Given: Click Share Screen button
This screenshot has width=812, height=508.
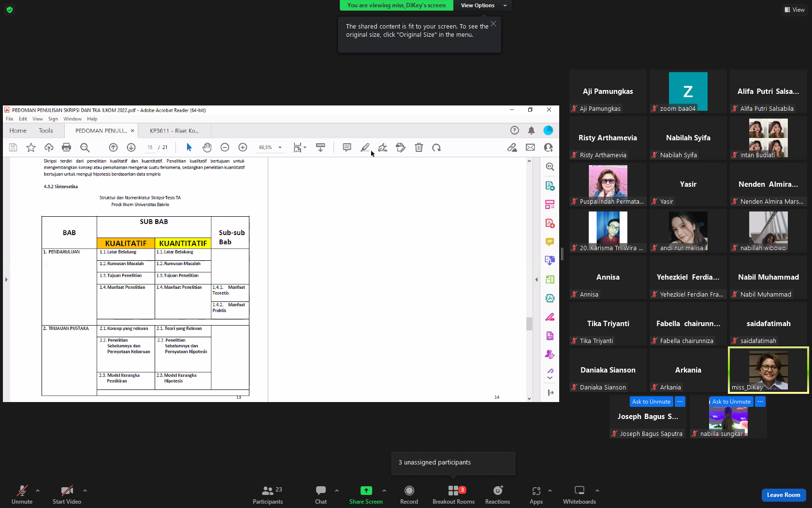Looking at the screenshot, I should point(366,494).
